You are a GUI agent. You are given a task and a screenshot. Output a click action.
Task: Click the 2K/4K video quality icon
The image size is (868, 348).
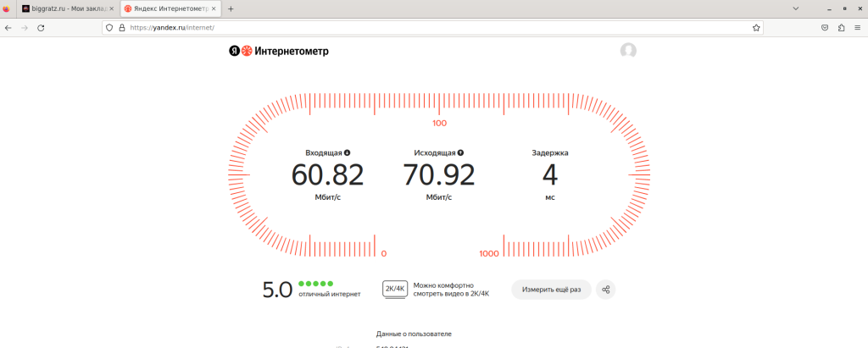tap(395, 290)
